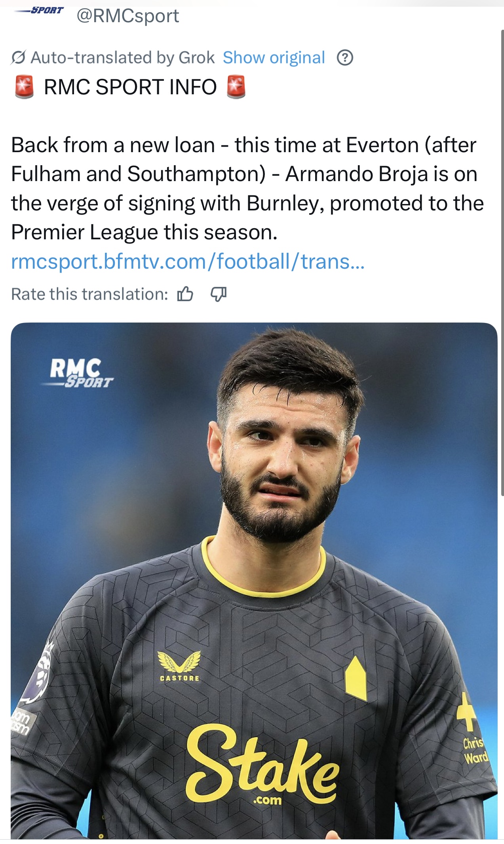Tap the Castore logo on the jersey
504x844 pixels.
tap(179, 666)
